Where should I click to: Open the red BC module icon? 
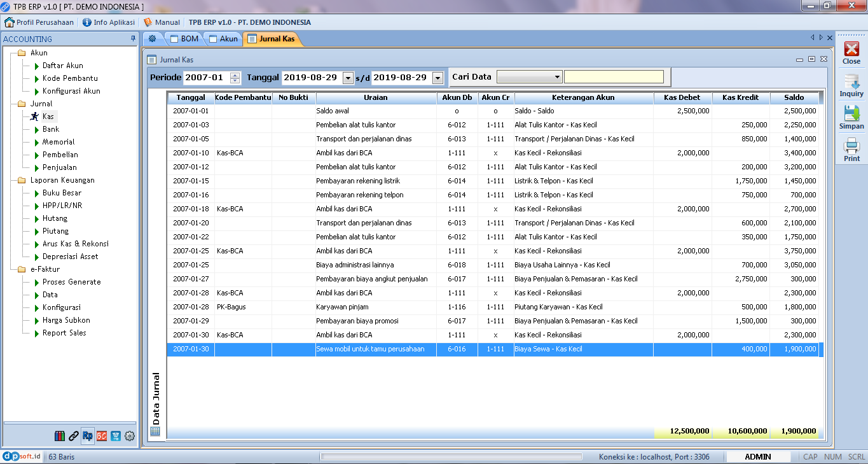pos(102,436)
